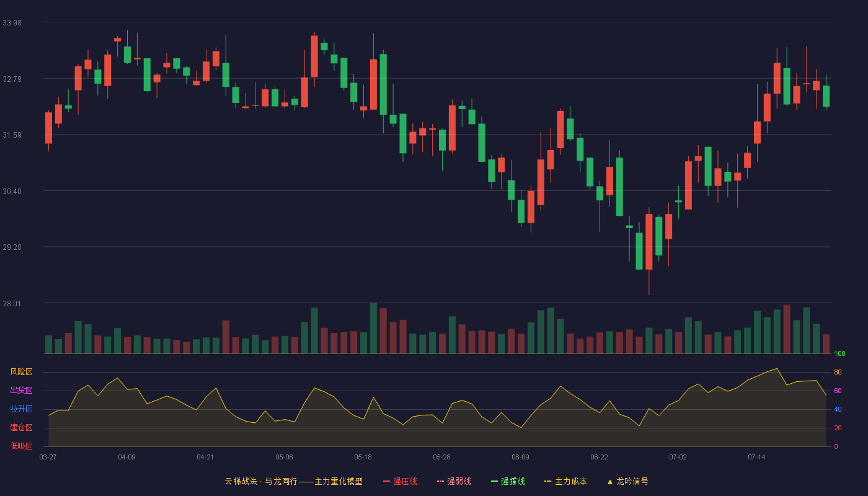Image resolution: width=868 pixels, height=496 pixels.
Task: Click the 06-09 date axis label
Action: (520, 457)
